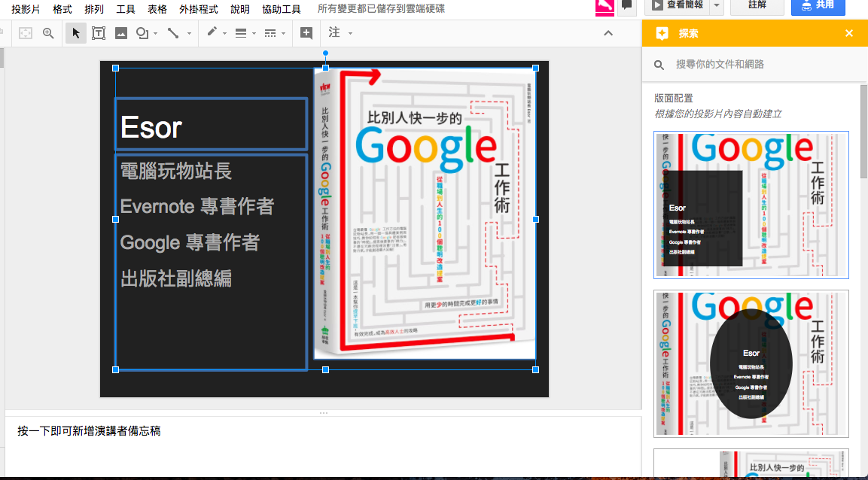Select the zoom magnifier tool

click(48, 33)
